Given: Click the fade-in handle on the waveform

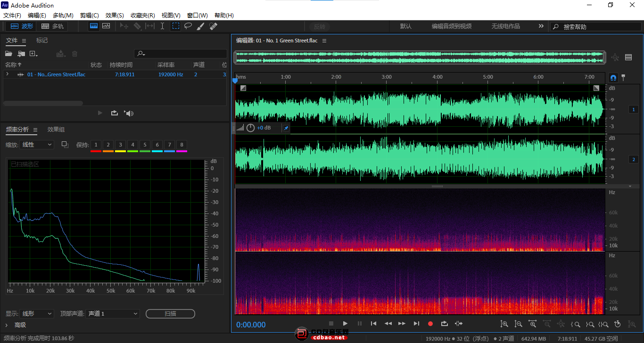Looking at the screenshot, I should (x=243, y=88).
